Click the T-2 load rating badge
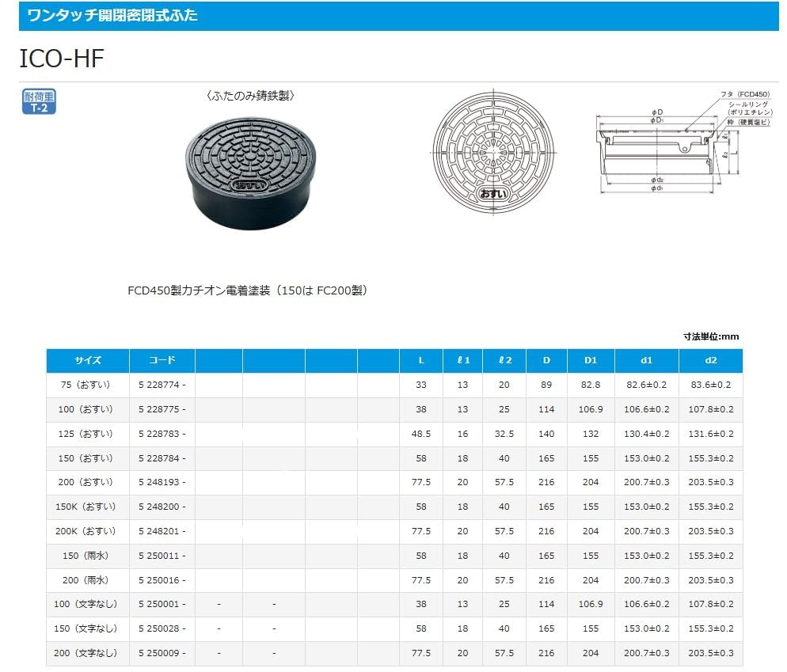This screenshot has height=672, width=787. tap(39, 101)
